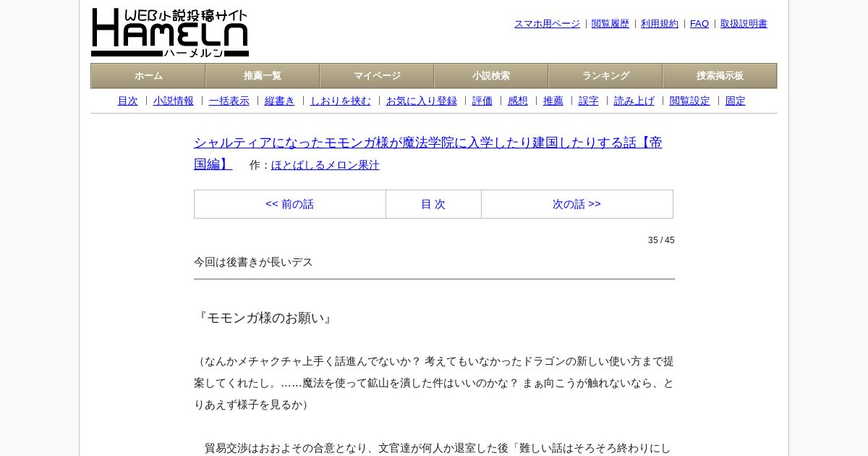Click the Hameln site logo
The height and width of the screenshot is (456, 868).
[x=170, y=33]
